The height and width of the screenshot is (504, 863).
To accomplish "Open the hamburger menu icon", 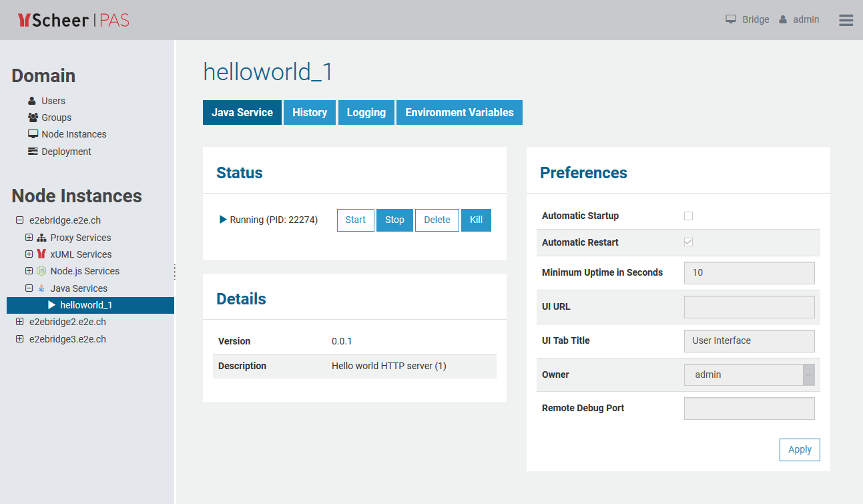I will click(x=846, y=20).
